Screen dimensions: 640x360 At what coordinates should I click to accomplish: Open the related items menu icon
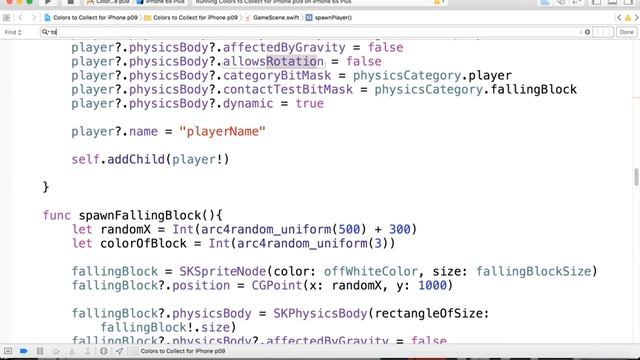pyautogui.click(x=6, y=18)
